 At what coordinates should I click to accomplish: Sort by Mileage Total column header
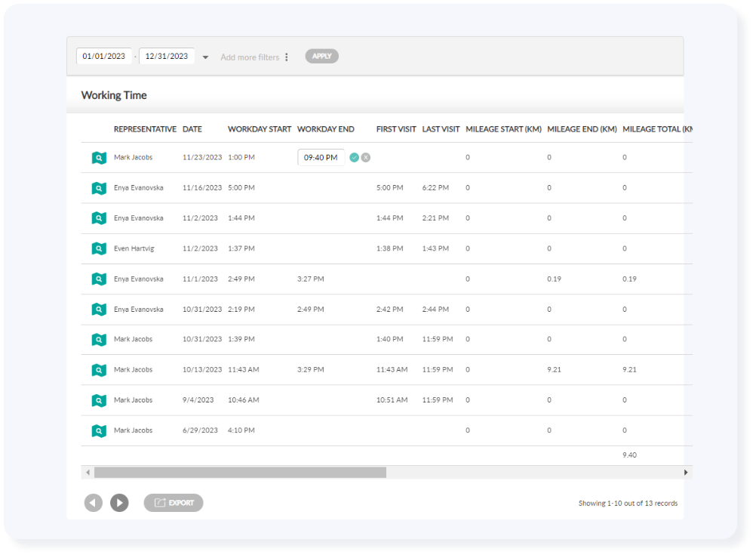click(658, 129)
